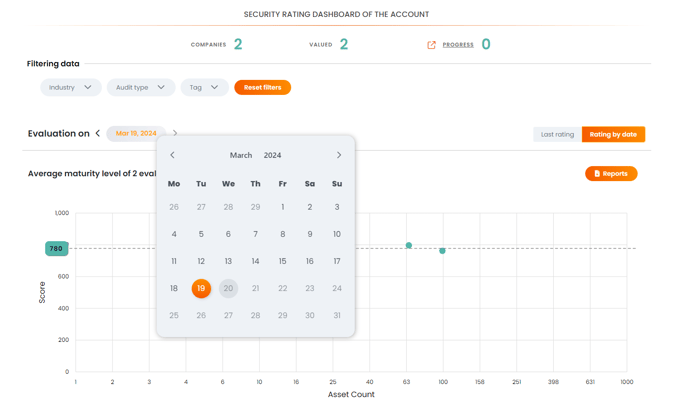The width and height of the screenshot is (675, 399).
Task: Open the progress external link icon
Action: [431, 45]
